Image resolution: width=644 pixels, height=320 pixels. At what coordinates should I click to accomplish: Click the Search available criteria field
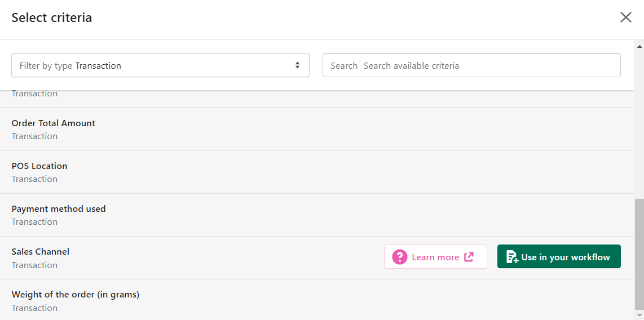[x=471, y=65]
